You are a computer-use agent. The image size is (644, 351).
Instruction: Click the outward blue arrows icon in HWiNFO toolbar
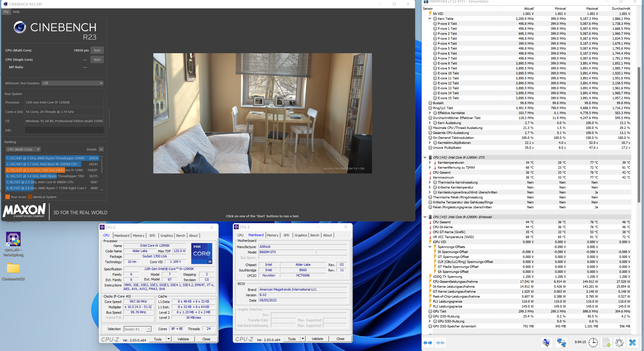(x=428, y=343)
